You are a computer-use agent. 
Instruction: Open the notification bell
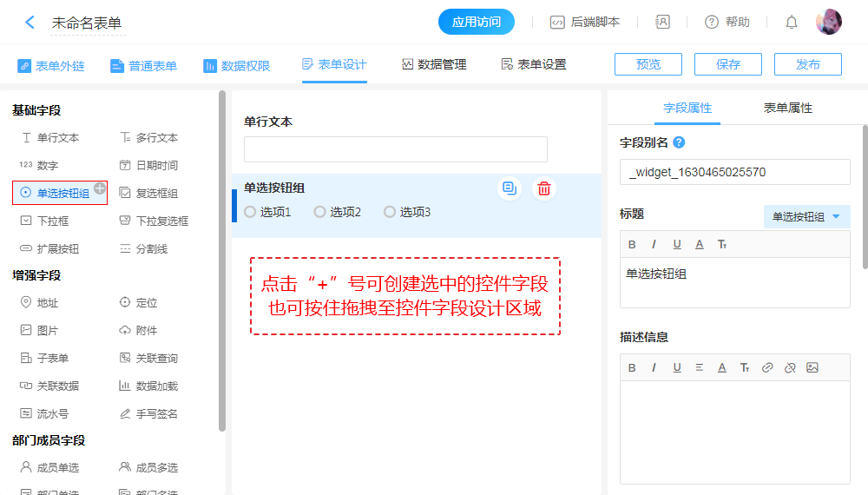(x=792, y=23)
